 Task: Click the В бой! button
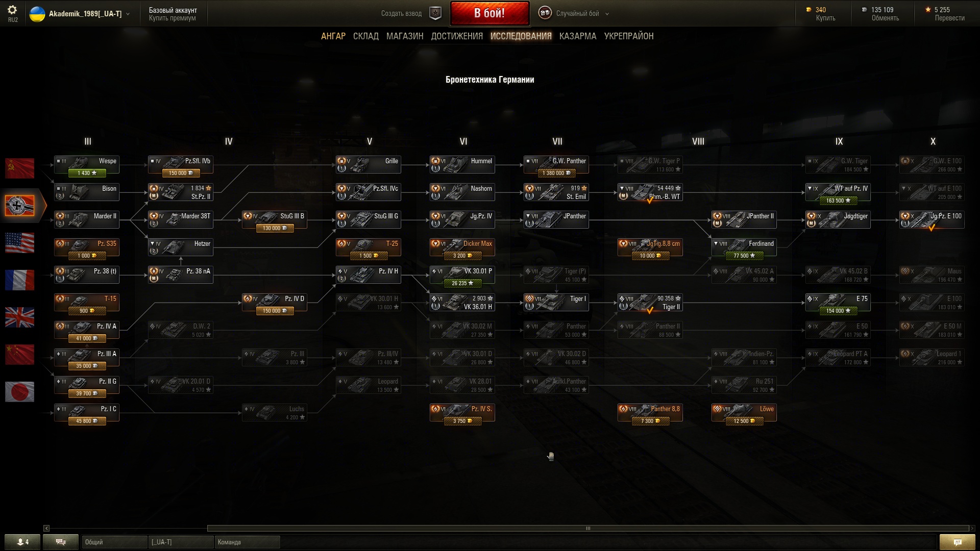(x=489, y=13)
